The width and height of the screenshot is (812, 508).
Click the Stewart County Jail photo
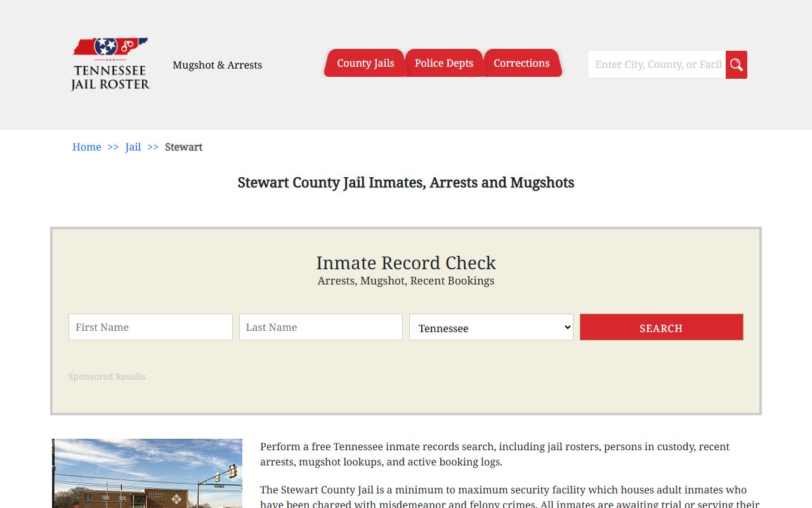click(147, 473)
